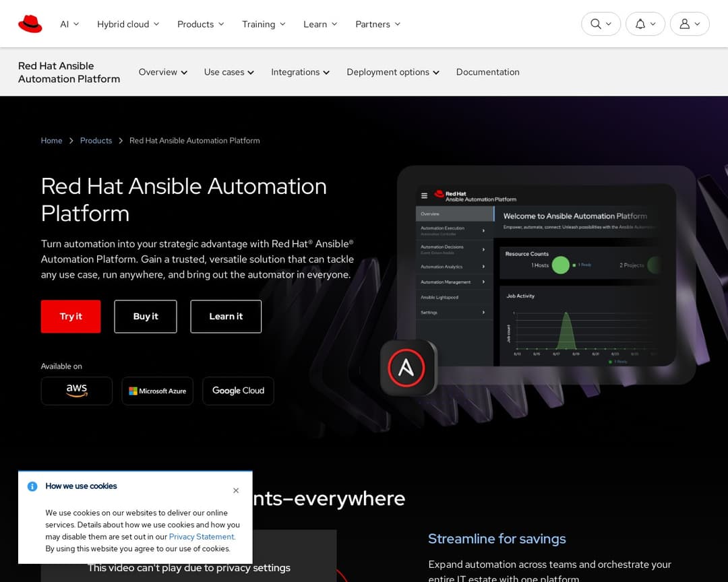Viewport: 728px width, 582px height.
Task: Switch to the Documentation tab
Action: pos(487,72)
